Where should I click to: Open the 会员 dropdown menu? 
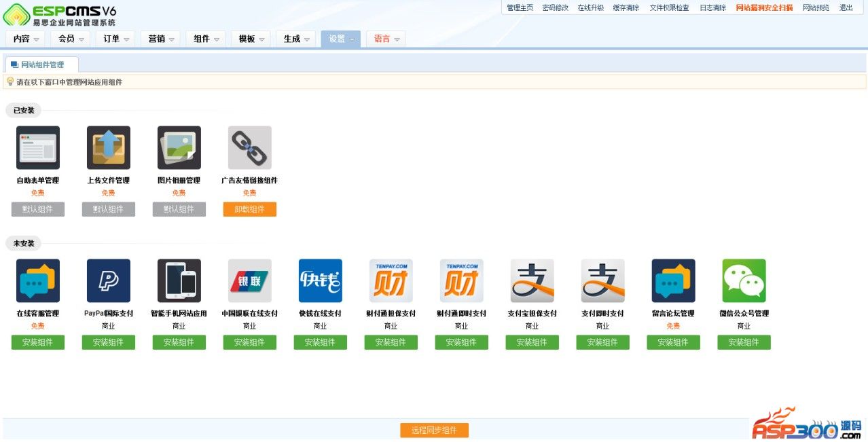tap(71, 39)
